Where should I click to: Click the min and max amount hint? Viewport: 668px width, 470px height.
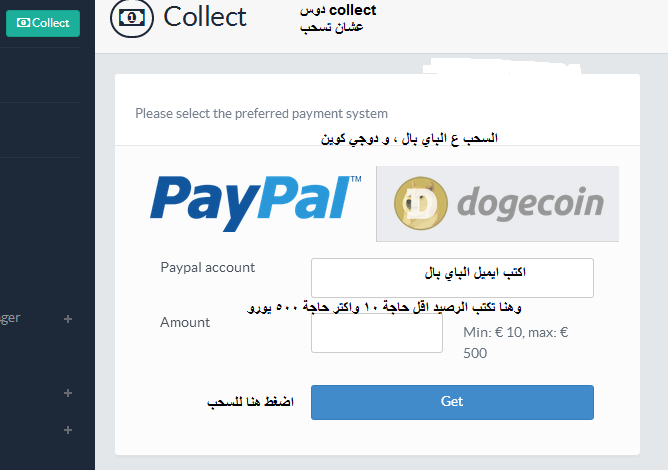(515, 343)
